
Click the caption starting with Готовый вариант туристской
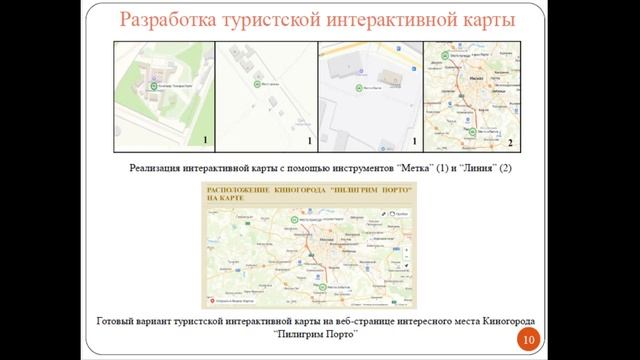point(316,327)
